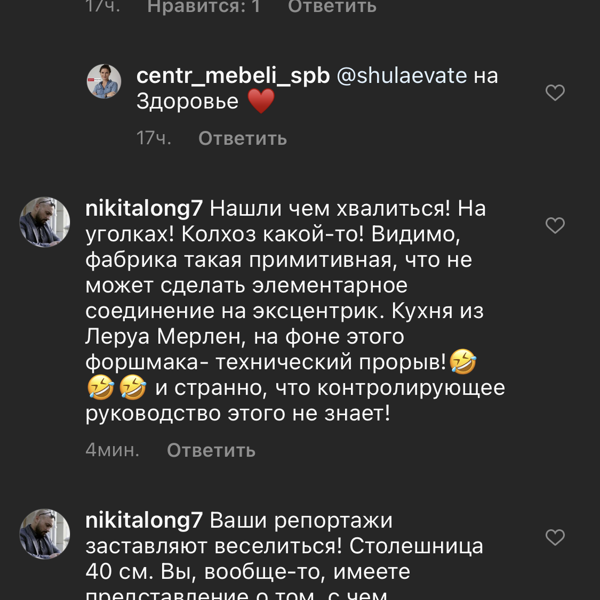Tap the red heart emoji after Здоровье
The image size is (600, 600).
click(260, 102)
